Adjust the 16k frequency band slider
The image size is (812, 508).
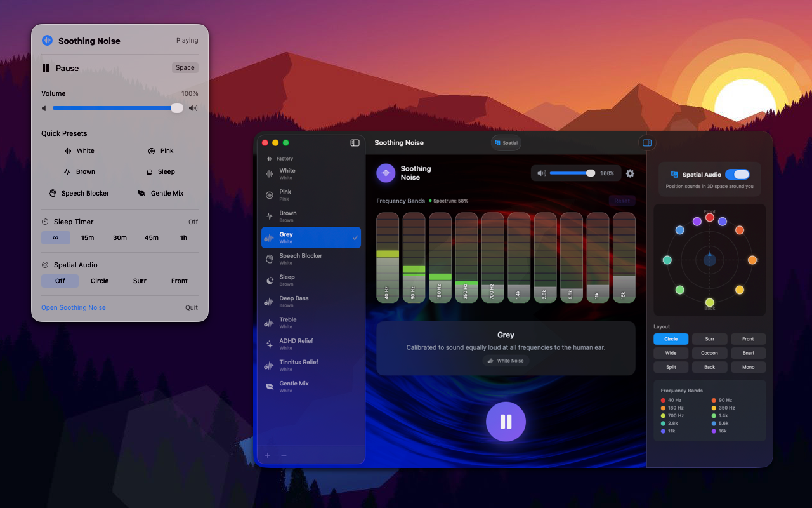point(624,257)
